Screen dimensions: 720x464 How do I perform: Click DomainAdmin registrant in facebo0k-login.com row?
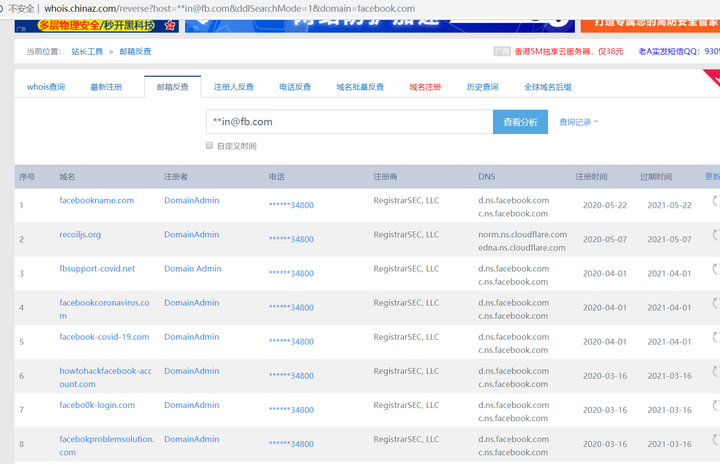click(x=191, y=405)
